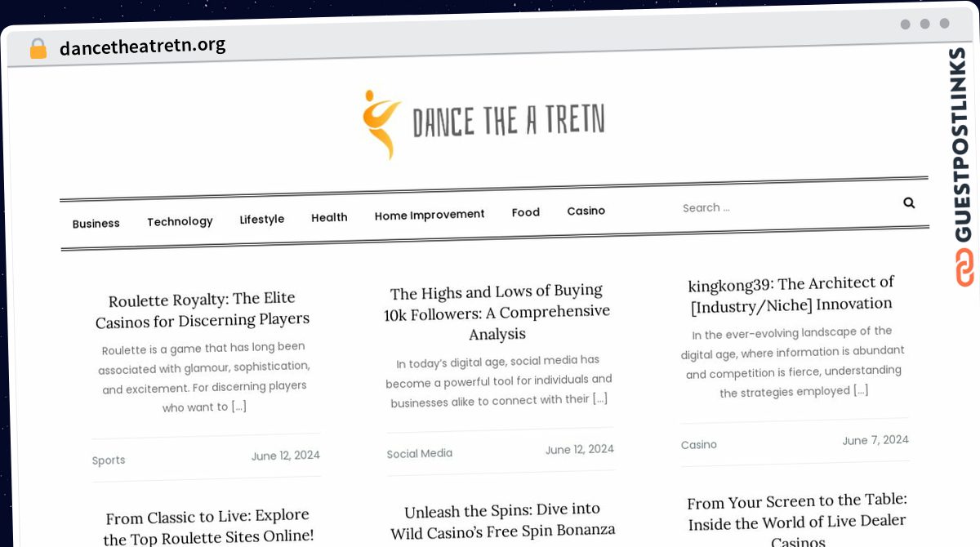Click the Dance Theatretn dancer logo
980x547 pixels.
pyautogui.click(x=381, y=123)
